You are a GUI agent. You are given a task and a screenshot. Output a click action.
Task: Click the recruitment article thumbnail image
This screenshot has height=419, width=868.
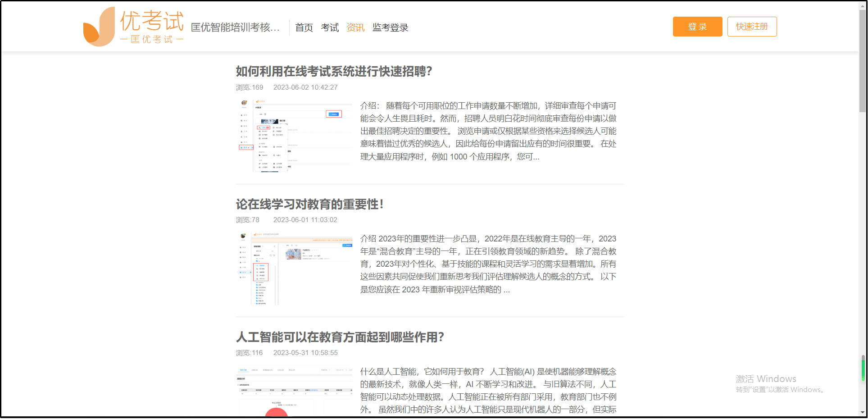(295, 136)
